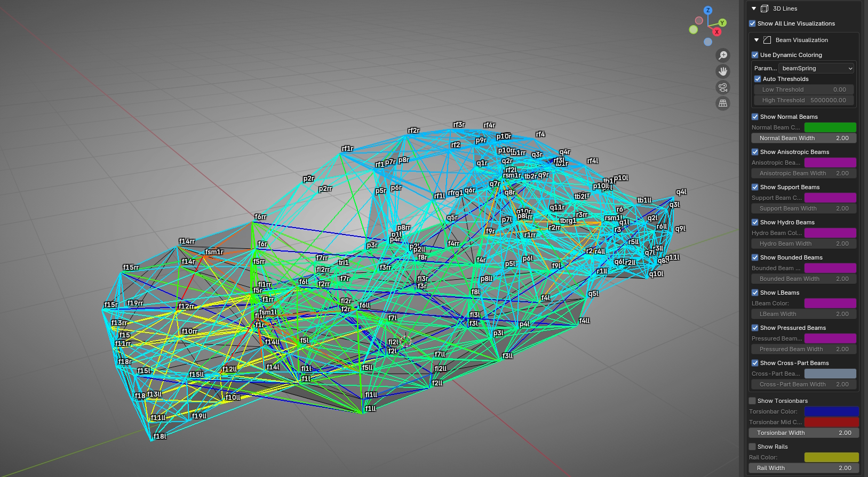Image resolution: width=868 pixels, height=477 pixels.
Task: Open Support Beam color swatch
Action: click(830, 198)
